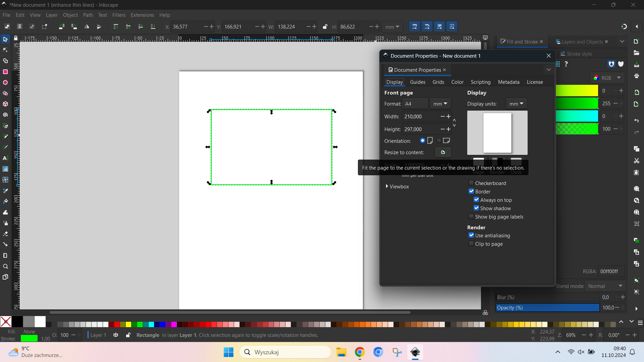Image resolution: width=644 pixels, height=362 pixels.
Task: Lower selection to bottom icon
Action: (x=153, y=26)
